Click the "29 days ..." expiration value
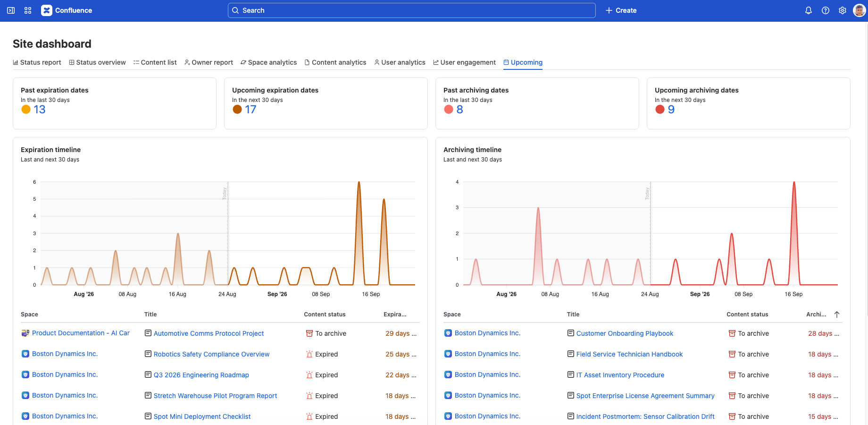The width and height of the screenshot is (868, 425). pyautogui.click(x=401, y=333)
